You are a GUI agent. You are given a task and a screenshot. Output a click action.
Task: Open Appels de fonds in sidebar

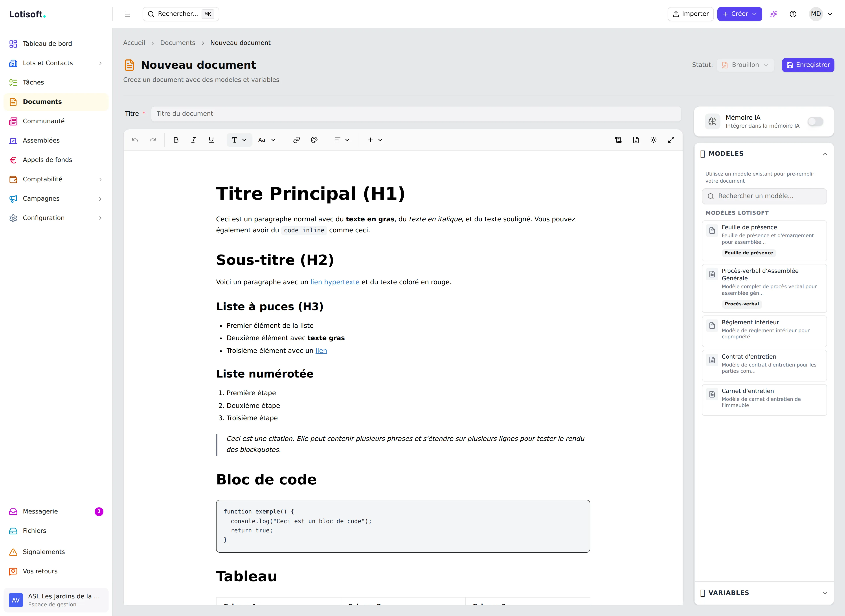pyautogui.click(x=56, y=160)
